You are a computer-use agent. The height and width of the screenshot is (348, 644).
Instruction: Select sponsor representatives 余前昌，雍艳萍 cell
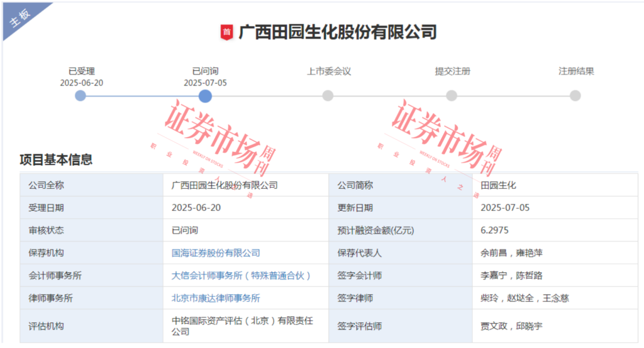(511, 253)
